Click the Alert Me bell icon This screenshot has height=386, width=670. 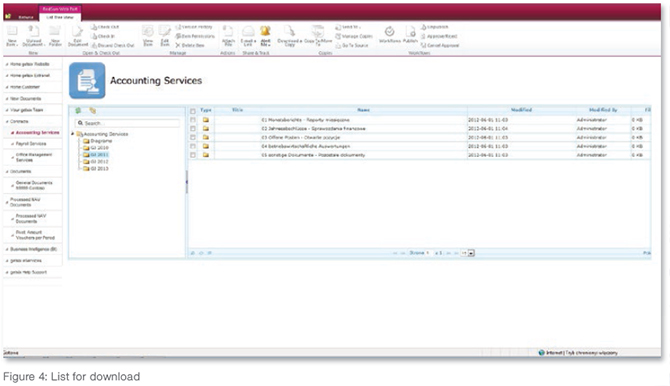265,31
